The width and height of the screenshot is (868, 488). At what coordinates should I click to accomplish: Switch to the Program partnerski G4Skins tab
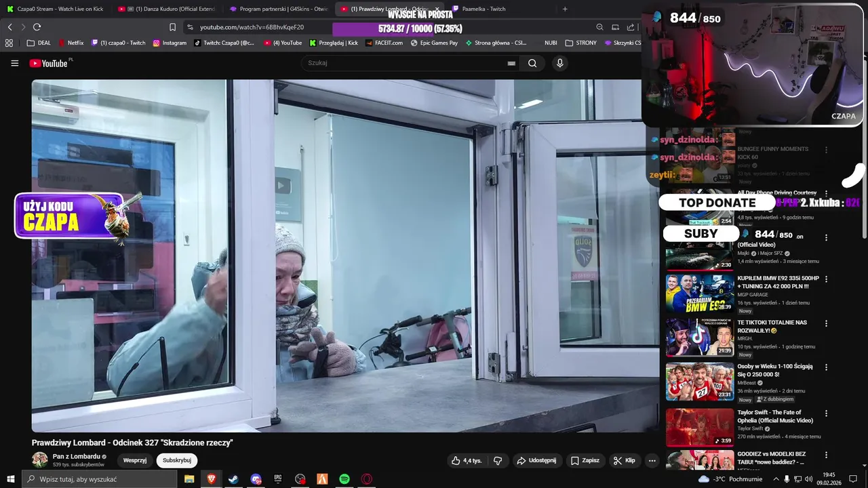279,9
